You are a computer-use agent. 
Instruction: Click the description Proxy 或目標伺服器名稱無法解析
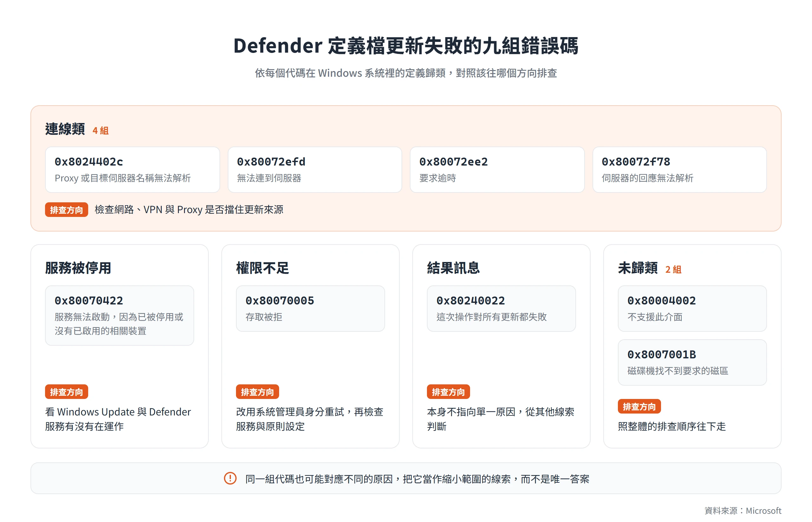123,178
